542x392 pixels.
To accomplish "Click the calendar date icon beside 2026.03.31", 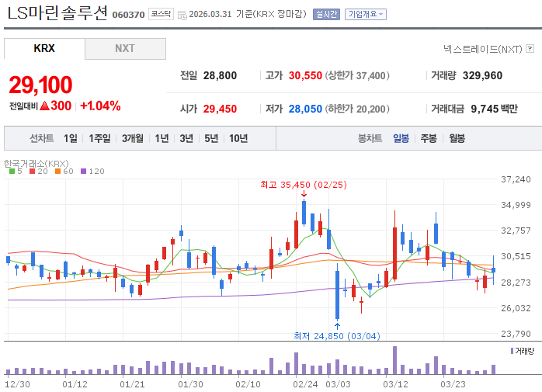I will [x=182, y=16].
